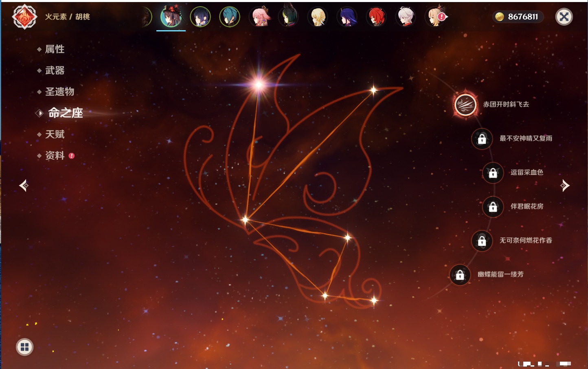Open the 天赋 talents menu
The image size is (588, 369).
coord(55,134)
